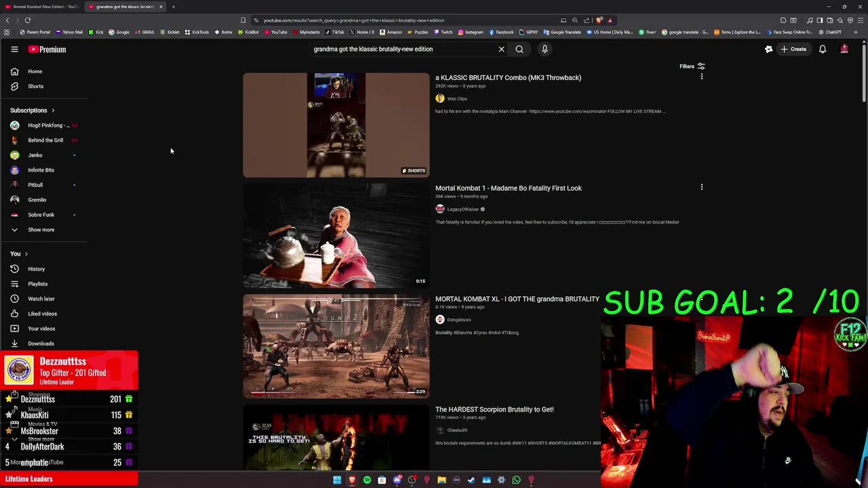Open a KLASSIC BRUTALITY Combo video title
The image size is (868, 488).
pyautogui.click(x=508, y=77)
